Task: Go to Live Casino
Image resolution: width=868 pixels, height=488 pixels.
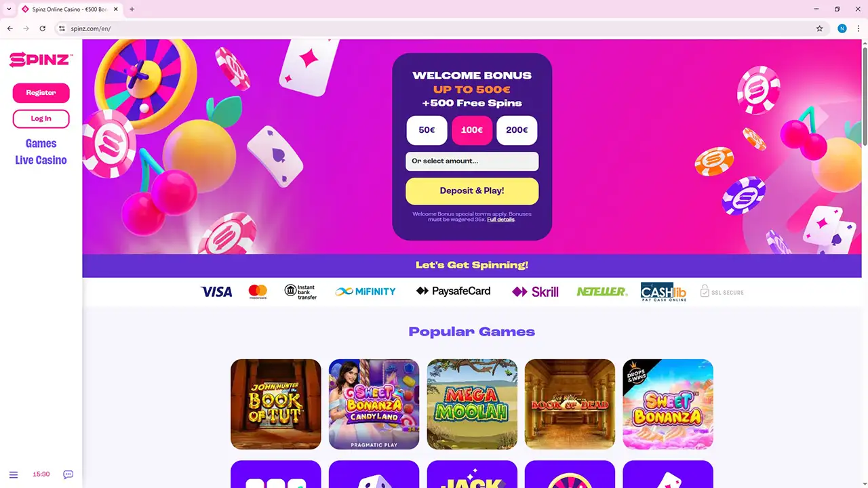Action: [41, 161]
